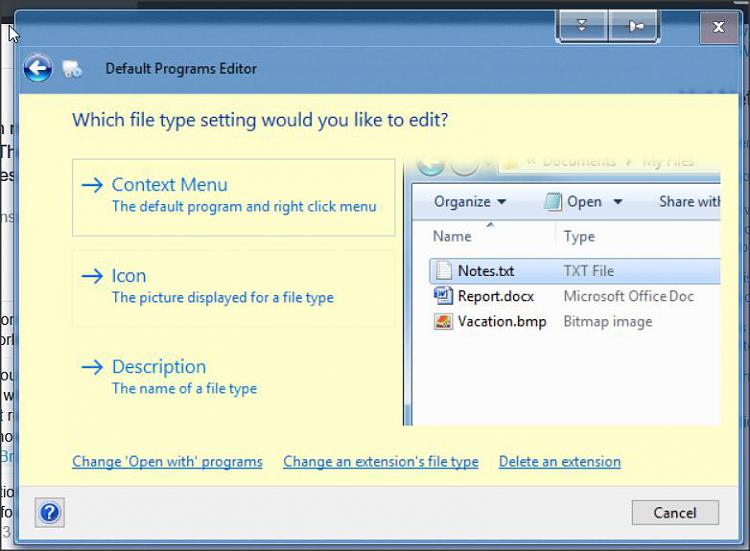
Task: Click the notepad icon beside Open in preview
Action: point(553,201)
